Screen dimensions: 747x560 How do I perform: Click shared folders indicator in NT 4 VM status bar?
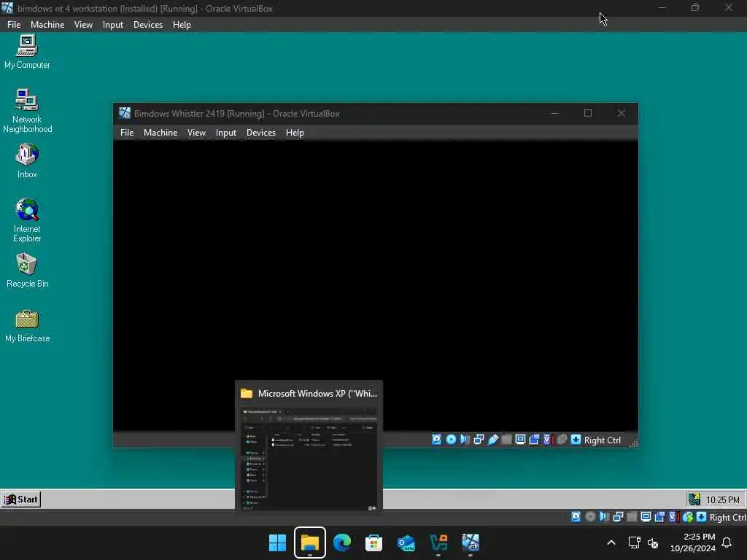632,517
